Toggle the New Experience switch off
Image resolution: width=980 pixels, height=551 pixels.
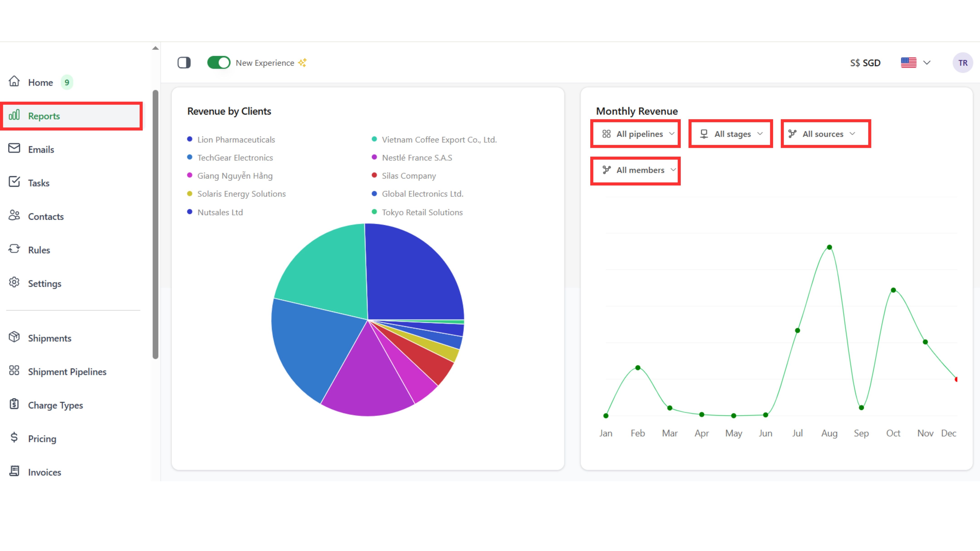(218, 62)
